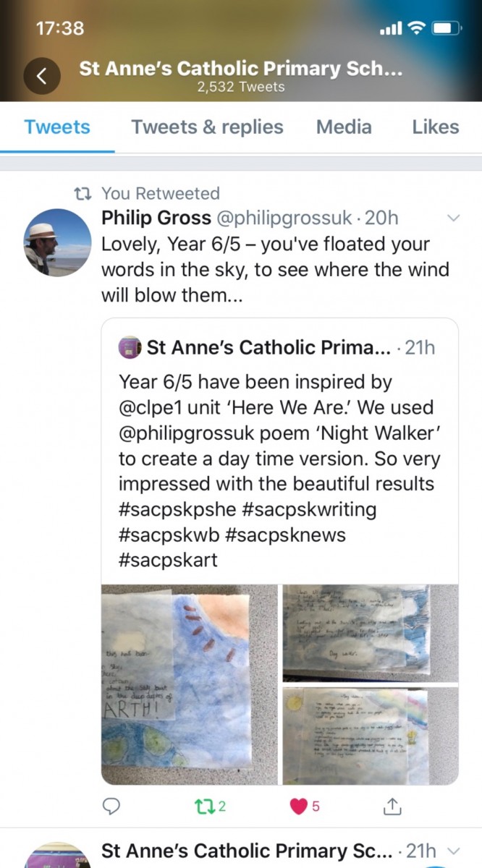Expand options chevron on bottom 21h tweet

pos(454,850)
